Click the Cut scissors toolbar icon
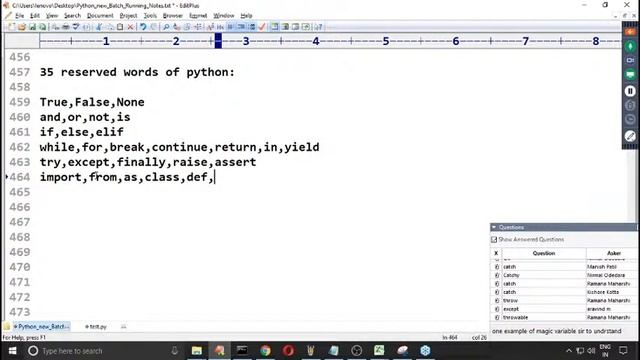Viewport: 640px width, 360px height. pyautogui.click(x=98, y=27)
